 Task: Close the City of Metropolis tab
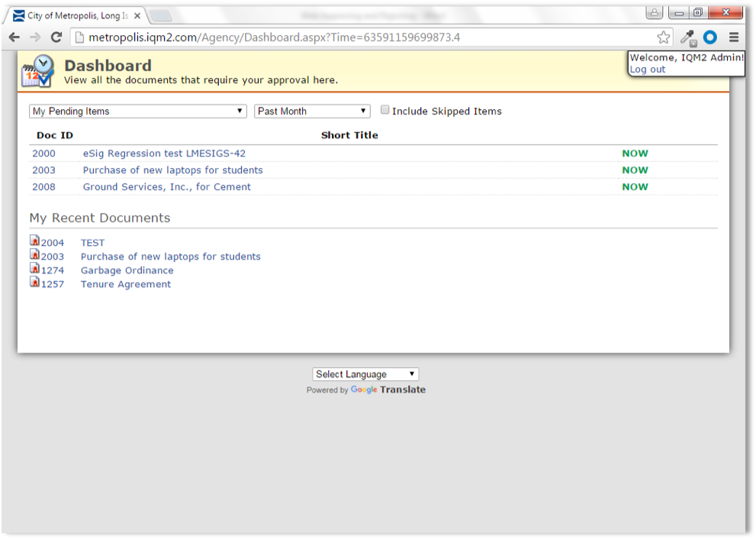click(x=137, y=16)
